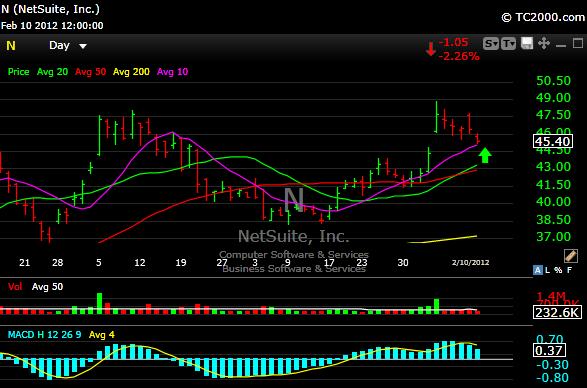587x388 pixels.
Task: Toggle the F scale option
Action: point(569,270)
